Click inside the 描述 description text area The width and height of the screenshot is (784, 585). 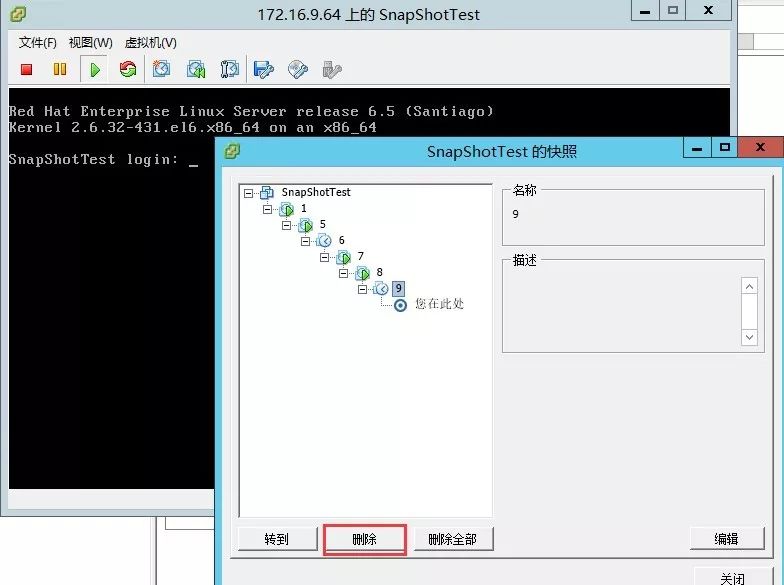(624, 310)
